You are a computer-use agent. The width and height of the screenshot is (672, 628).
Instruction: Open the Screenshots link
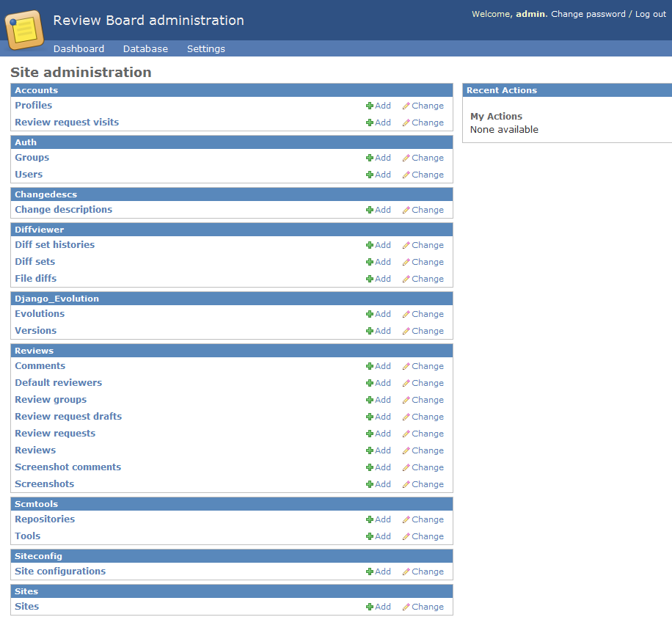(x=45, y=484)
